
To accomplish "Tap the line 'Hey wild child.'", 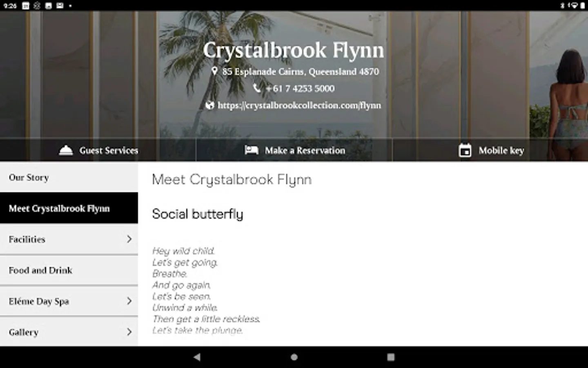I will tap(183, 251).
